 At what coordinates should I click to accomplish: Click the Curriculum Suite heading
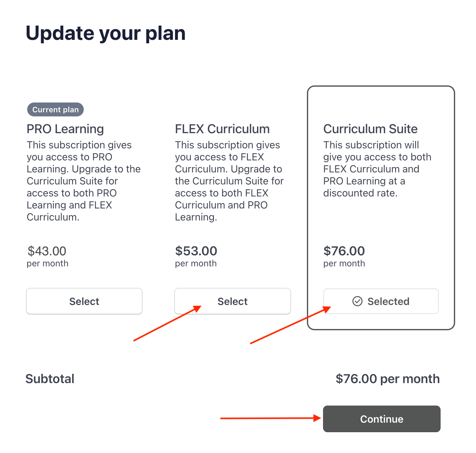click(x=370, y=129)
